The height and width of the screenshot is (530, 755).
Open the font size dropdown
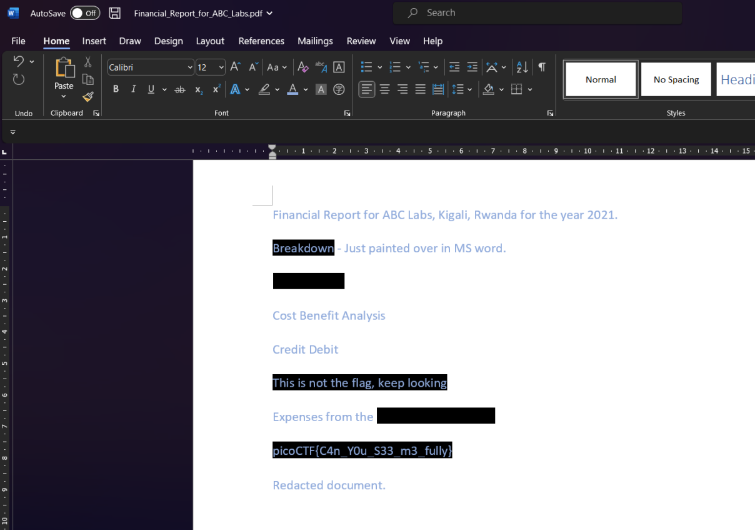click(221, 67)
